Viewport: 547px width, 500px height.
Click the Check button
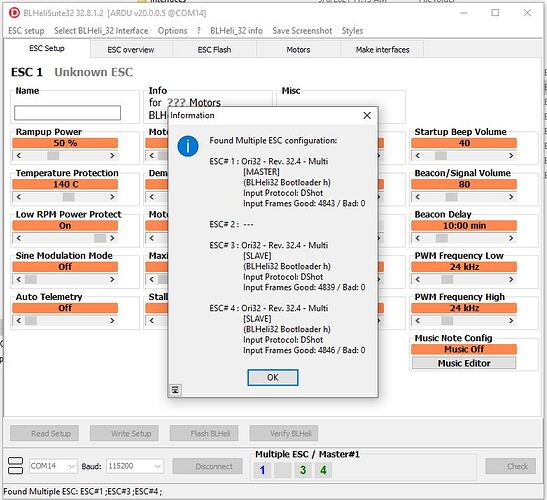pos(510,466)
